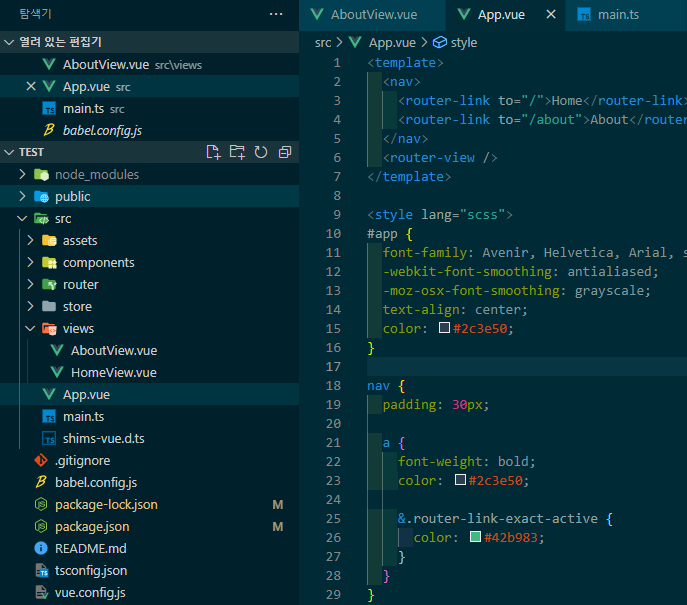Open package-lock.json file
This screenshot has height=605, width=687.
point(149,504)
